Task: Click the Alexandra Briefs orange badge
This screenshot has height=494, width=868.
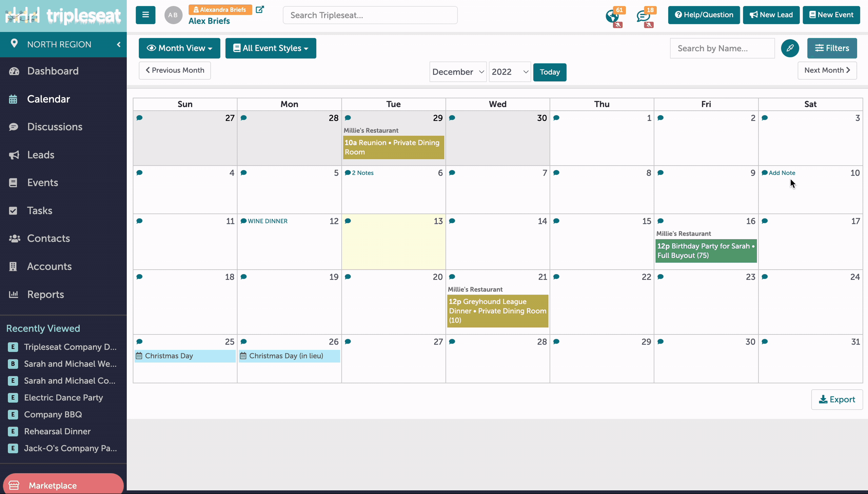Action: coord(220,9)
